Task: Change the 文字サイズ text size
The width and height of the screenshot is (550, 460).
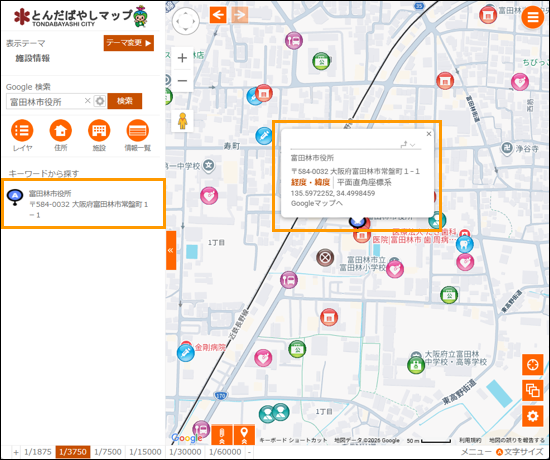Action: coord(519,452)
